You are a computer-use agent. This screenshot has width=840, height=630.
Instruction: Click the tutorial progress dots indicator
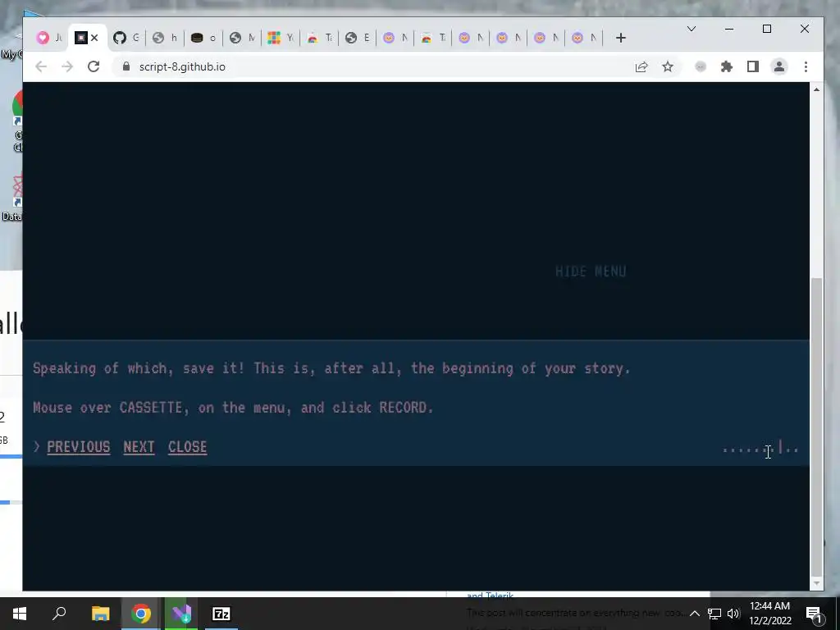tap(760, 449)
